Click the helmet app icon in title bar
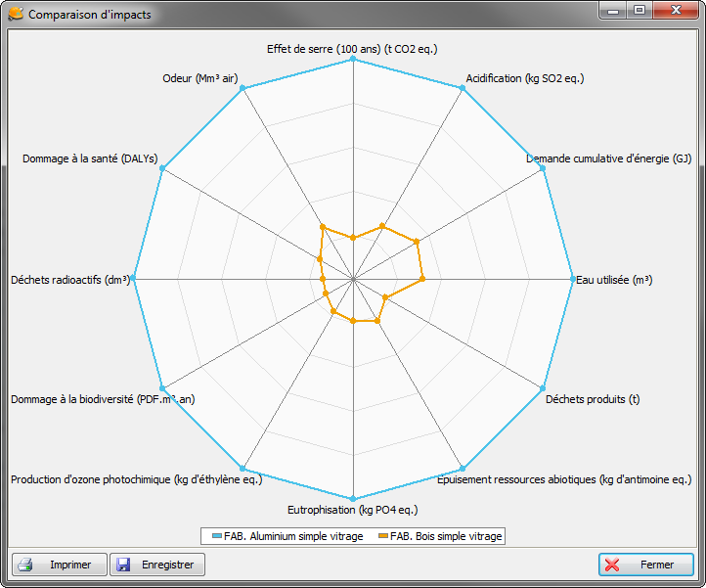 (16, 14)
